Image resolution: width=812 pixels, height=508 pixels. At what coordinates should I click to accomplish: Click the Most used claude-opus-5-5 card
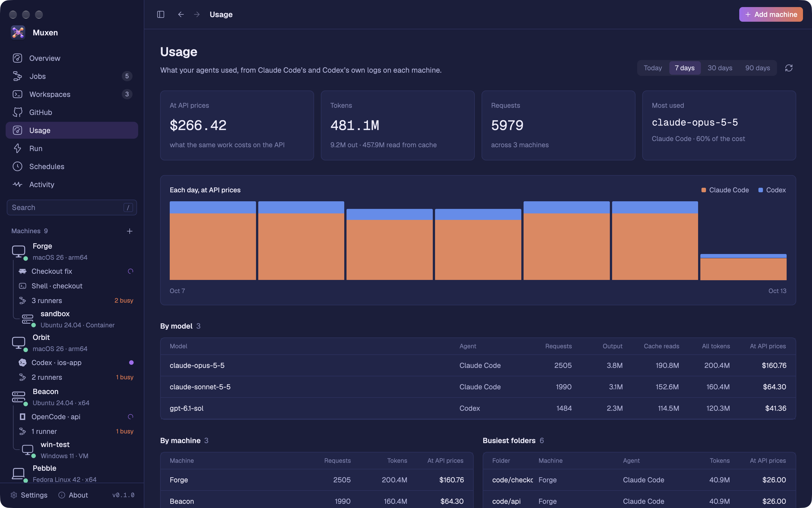(x=719, y=125)
